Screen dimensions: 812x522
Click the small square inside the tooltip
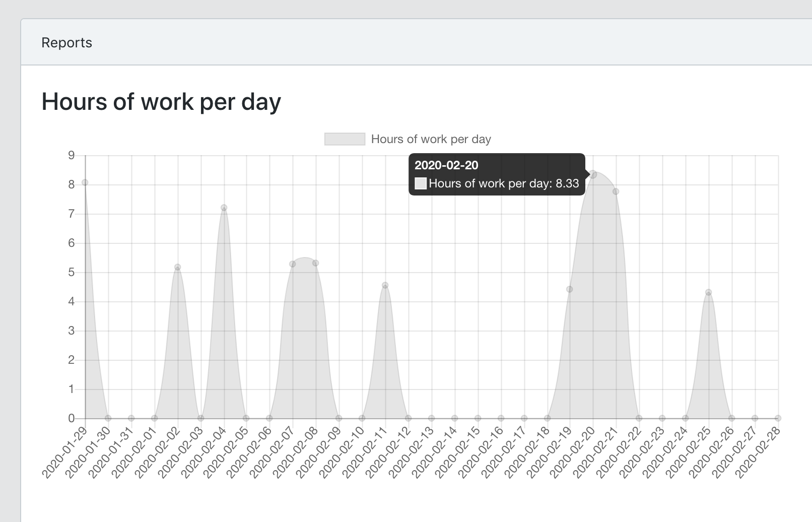click(x=420, y=183)
